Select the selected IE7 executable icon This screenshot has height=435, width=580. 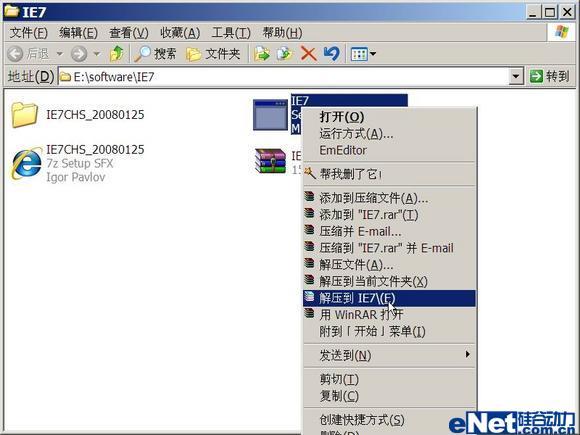pyautogui.click(x=270, y=115)
